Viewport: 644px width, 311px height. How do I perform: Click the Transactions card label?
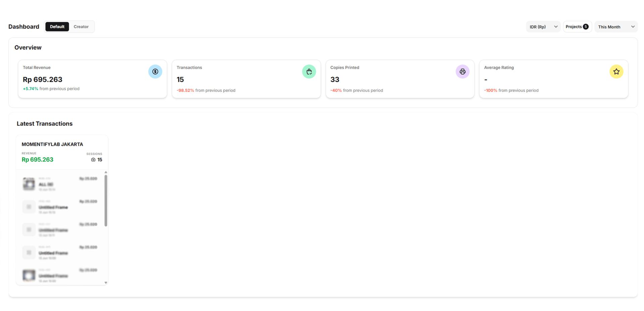coord(189,68)
